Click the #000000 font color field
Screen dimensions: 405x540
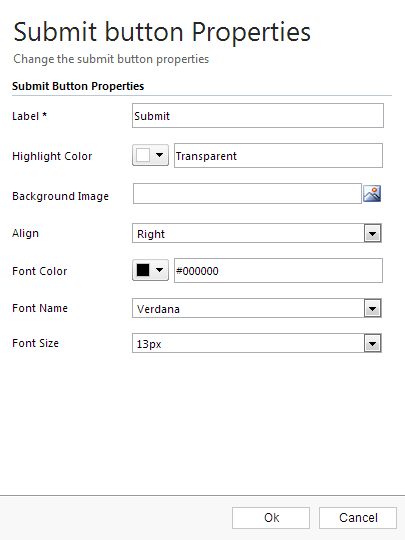pos(278,271)
